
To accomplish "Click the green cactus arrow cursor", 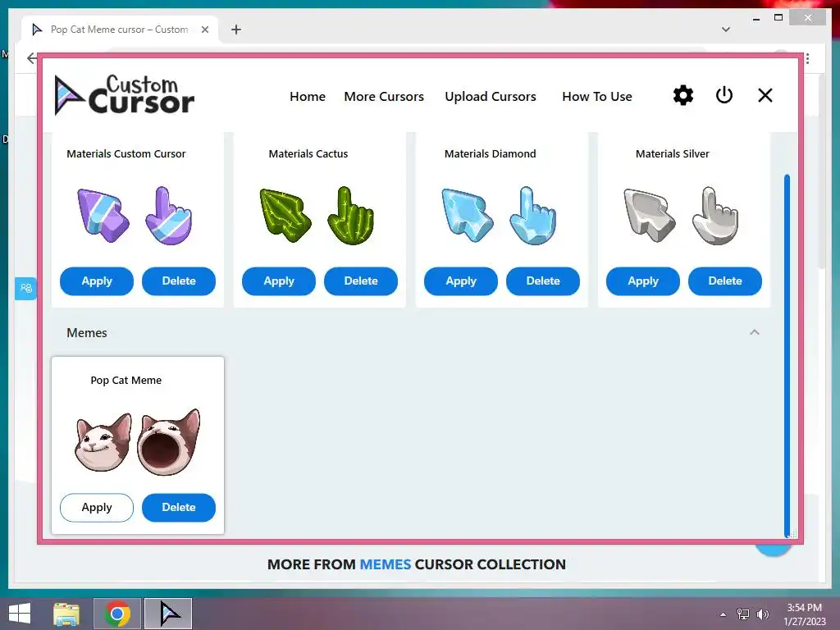I will click(x=285, y=216).
